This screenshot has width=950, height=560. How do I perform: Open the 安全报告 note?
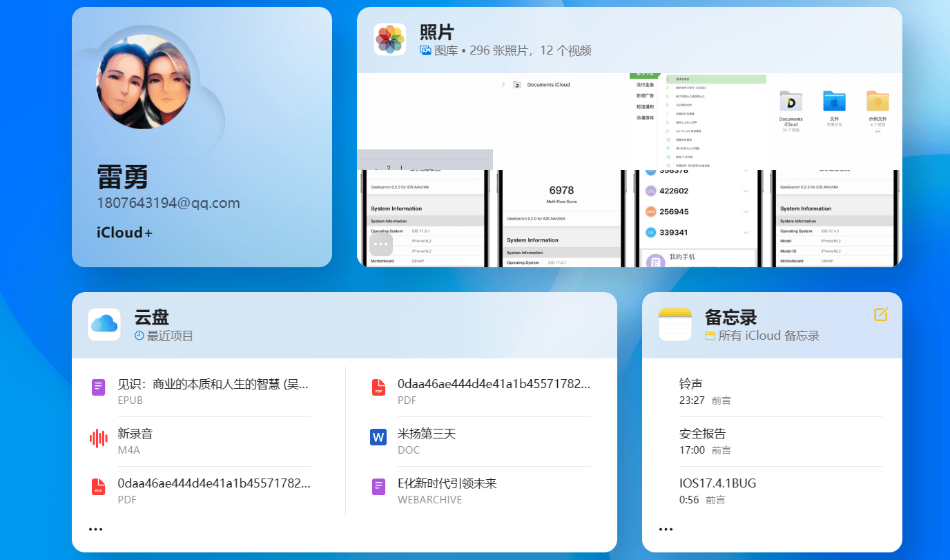781,441
